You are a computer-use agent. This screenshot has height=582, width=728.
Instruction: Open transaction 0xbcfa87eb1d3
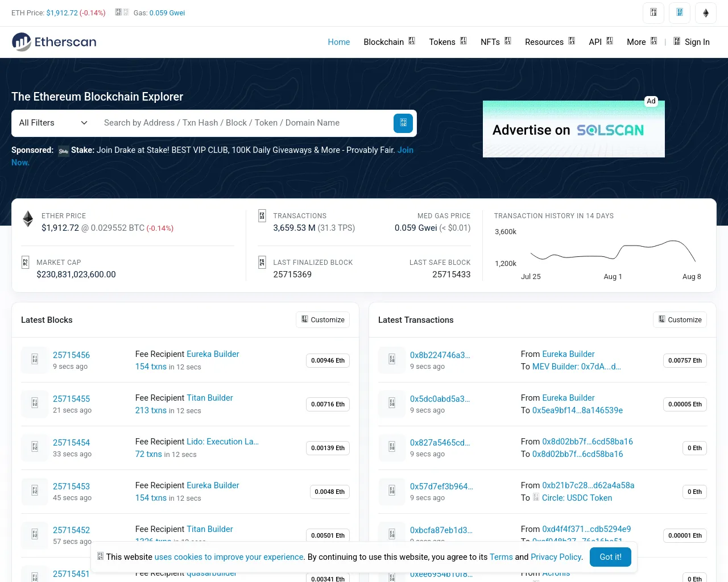pyautogui.click(x=441, y=530)
